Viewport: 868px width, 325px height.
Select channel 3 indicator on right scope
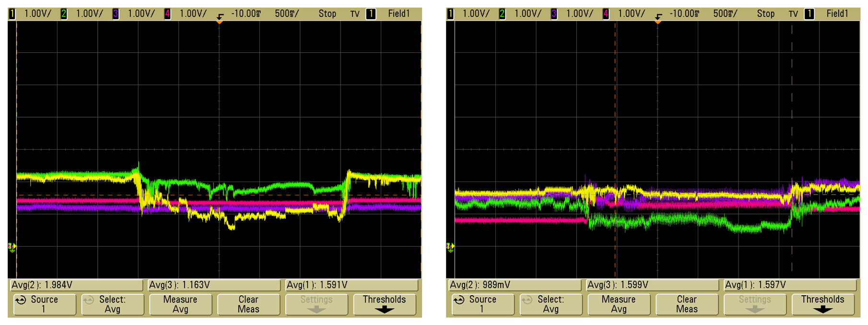[x=554, y=14]
